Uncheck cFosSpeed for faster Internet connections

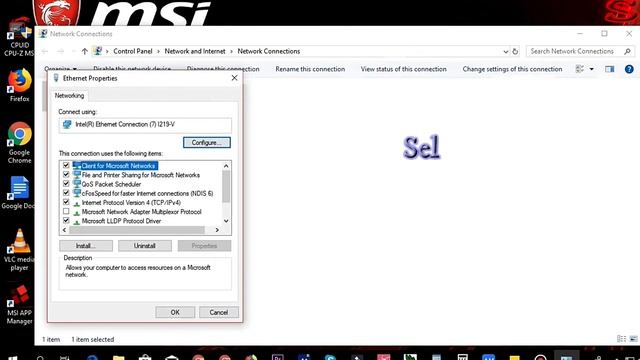[x=66, y=193]
